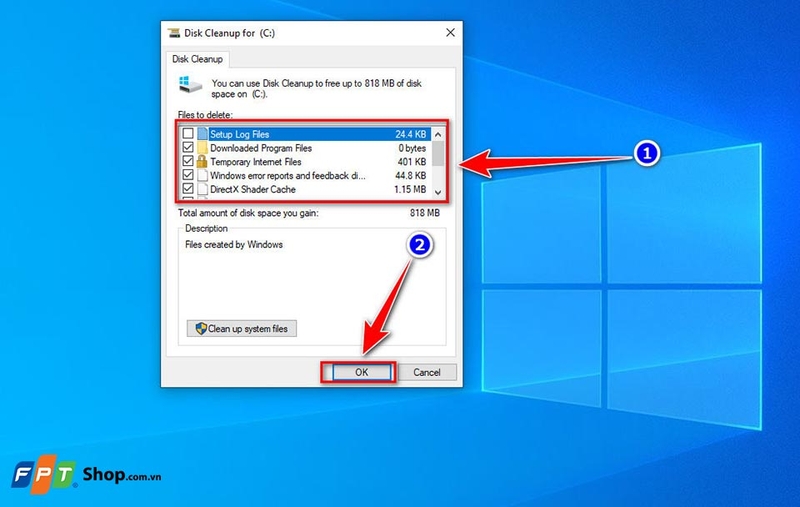Image resolution: width=800 pixels, height=507 pixels.
Task: Select the Disk Cleanup tab
Action: coord(197,59)
